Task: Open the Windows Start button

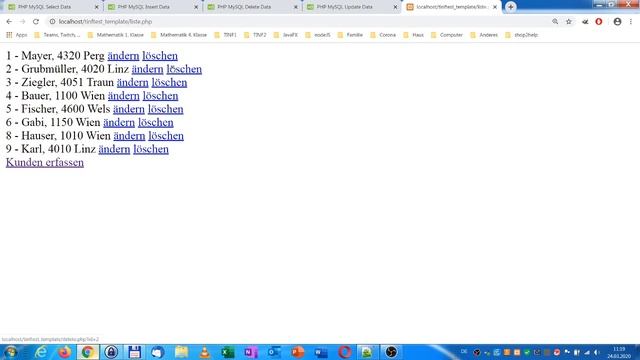Action: click(x=10, y=352)
